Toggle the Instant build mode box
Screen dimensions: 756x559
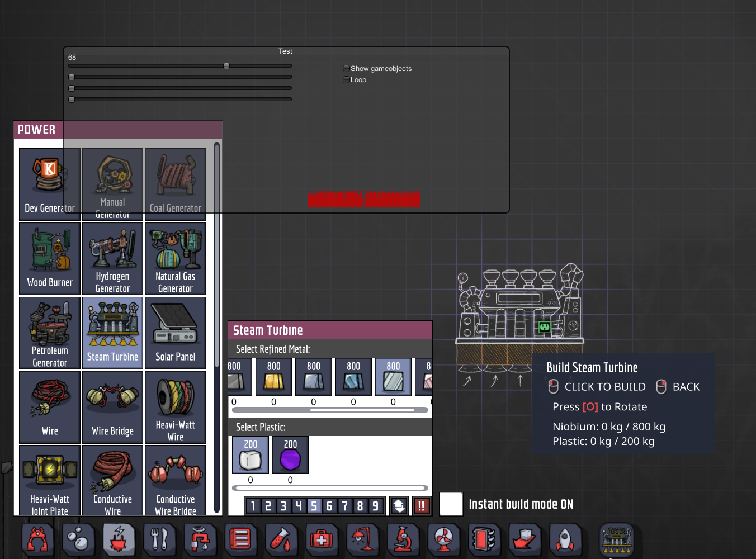point(451,504)
